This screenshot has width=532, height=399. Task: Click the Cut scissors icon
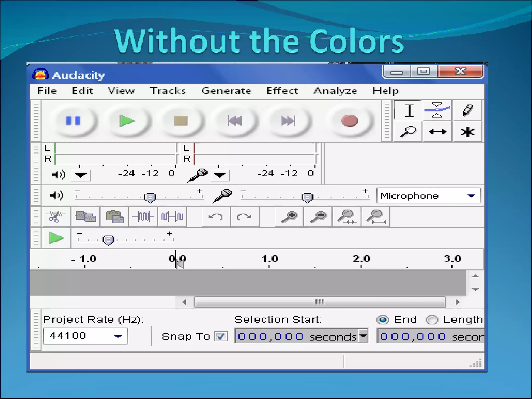tap(56, 216)
